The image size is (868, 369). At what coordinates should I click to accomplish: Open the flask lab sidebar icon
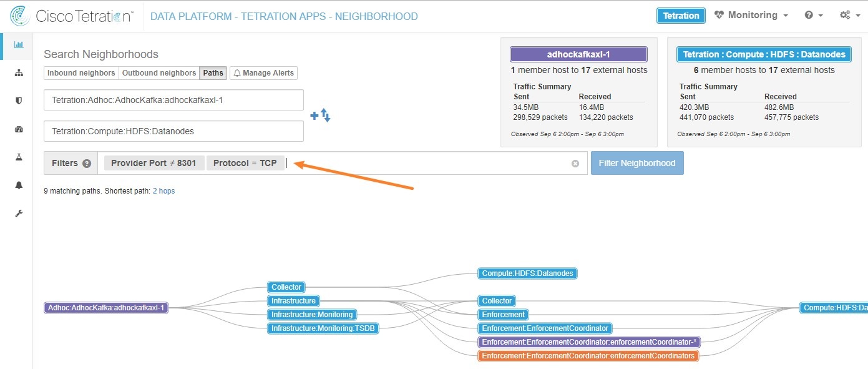[x=19, y=157]
